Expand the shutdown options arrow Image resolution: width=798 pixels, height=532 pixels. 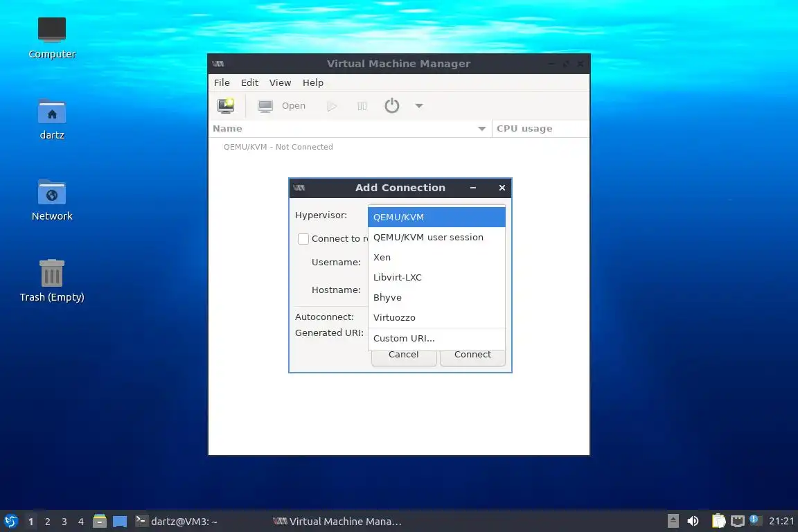pos(419,106)
